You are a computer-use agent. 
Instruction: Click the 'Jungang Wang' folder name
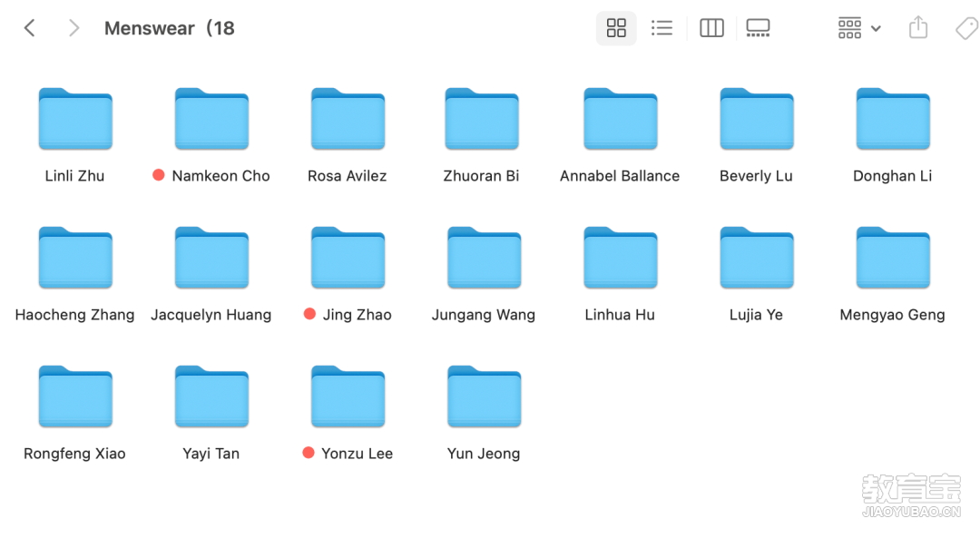coord(484,315)
